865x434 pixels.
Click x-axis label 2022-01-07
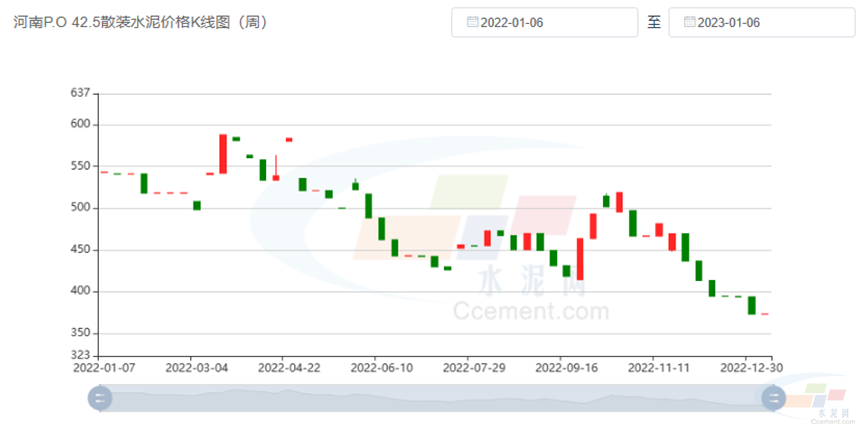coord(104,368)
